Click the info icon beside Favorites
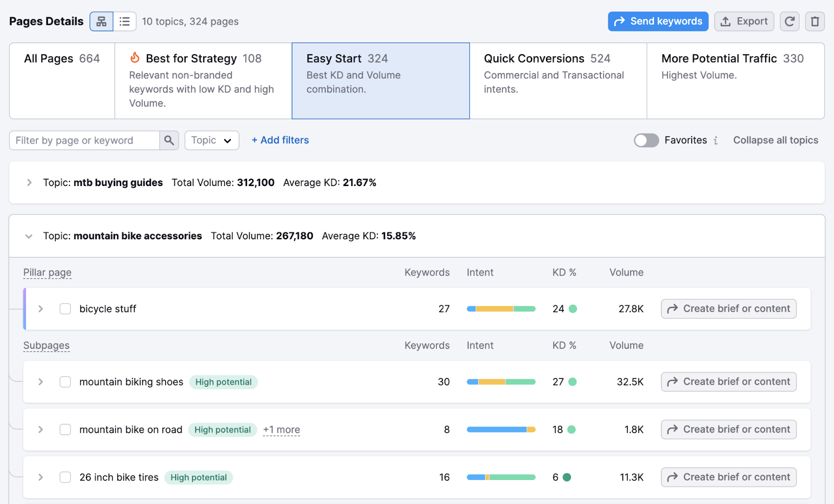The height and width of the screenshot is (504, 834). point(717,140)
